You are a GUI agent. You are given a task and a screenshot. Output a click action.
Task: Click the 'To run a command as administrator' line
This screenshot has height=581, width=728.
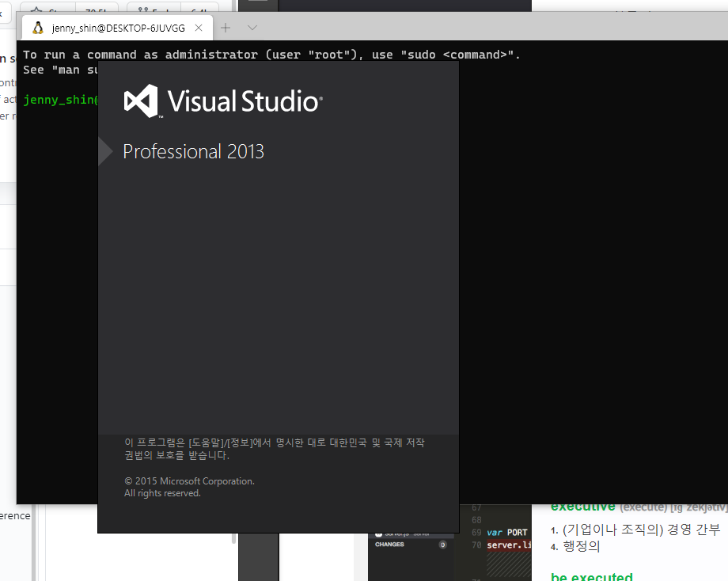(x=271, y=55)
